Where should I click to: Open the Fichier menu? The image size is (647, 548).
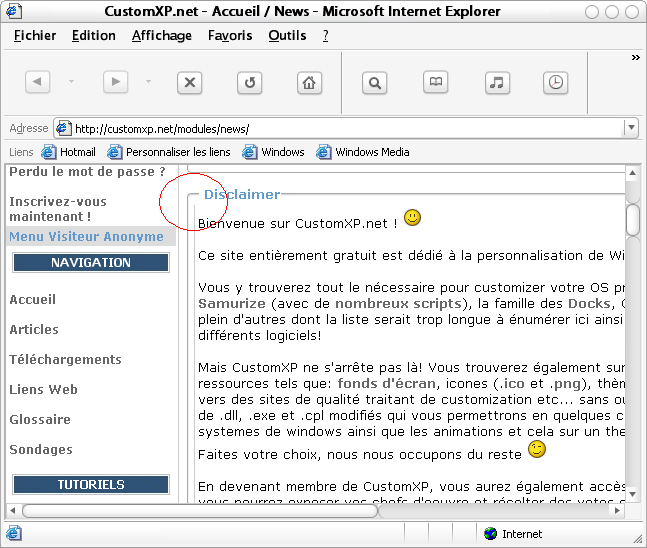(35, 35)
